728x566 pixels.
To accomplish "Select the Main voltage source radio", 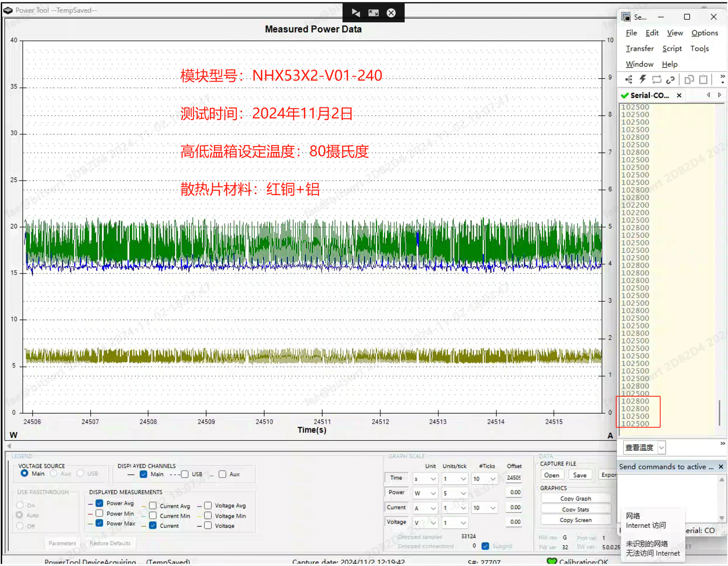I will click(x=24, y=473).
